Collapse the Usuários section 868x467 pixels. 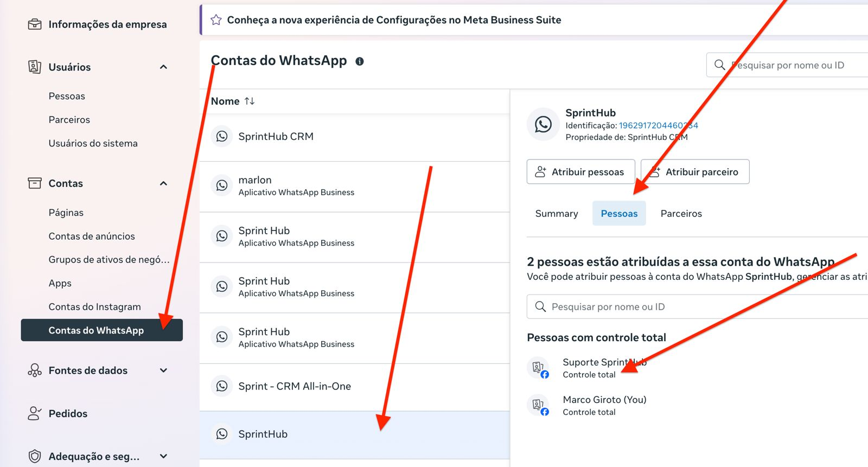pyautogui.click(x=163, y=67)
